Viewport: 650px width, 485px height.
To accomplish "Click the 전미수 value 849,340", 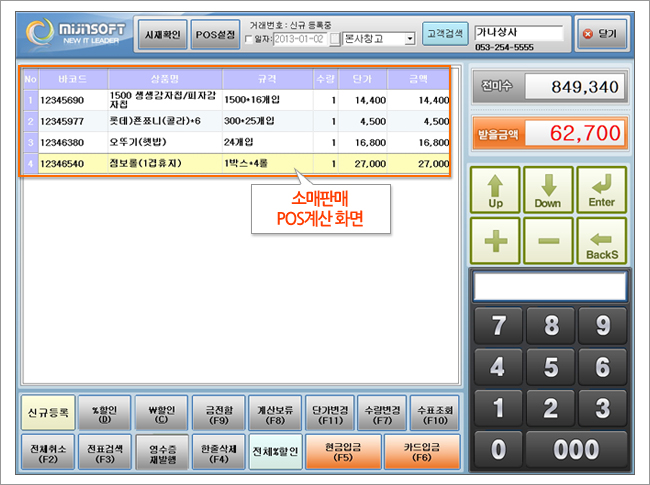I will (x=575, y=87).
